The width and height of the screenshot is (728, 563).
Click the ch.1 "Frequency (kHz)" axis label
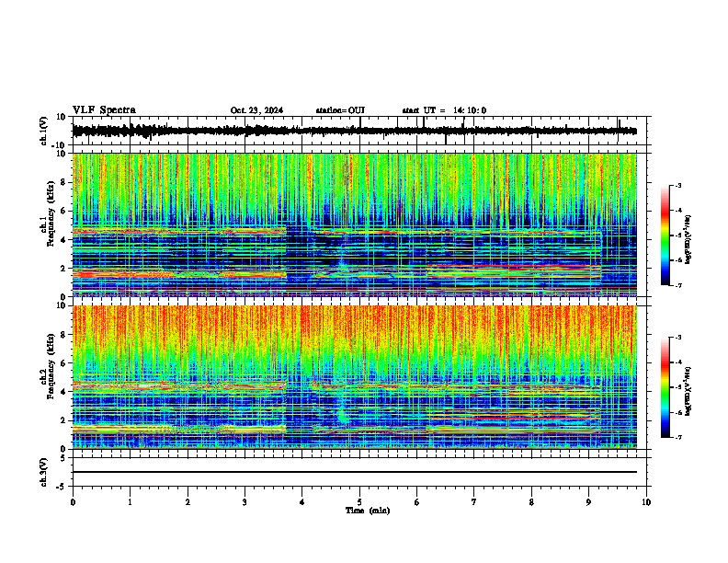click(50, 214)
